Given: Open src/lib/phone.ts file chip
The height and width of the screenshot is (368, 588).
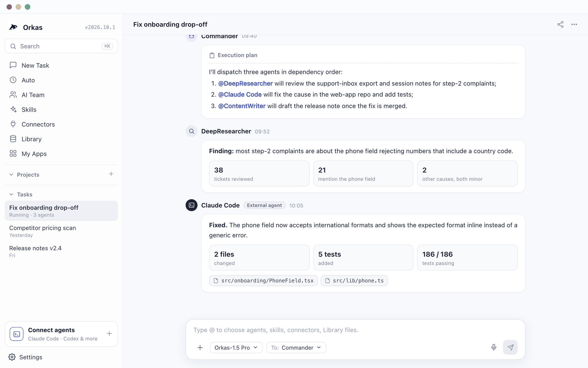Looking at the screenshot, I should [x=354, y=281].
